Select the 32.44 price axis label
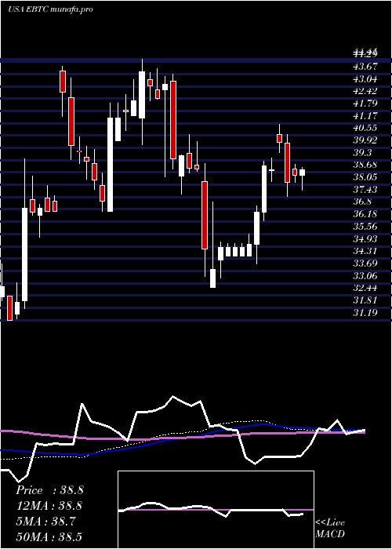This screenshot has height=549, width=392. click(x=365, y=288)
